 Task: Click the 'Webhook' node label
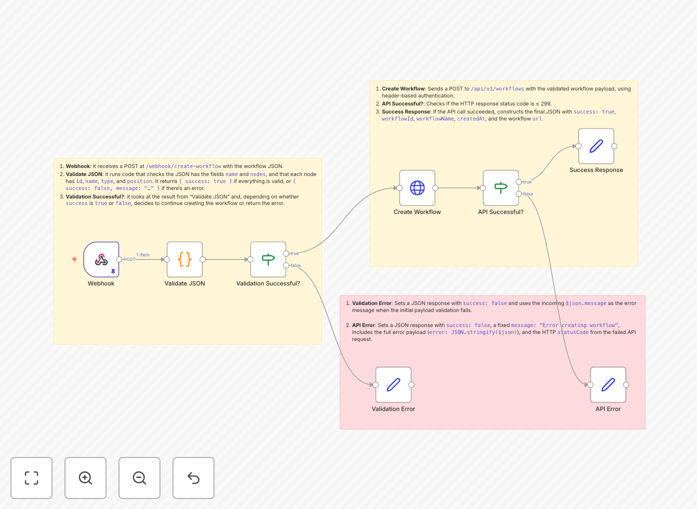[x=101, y=283]
